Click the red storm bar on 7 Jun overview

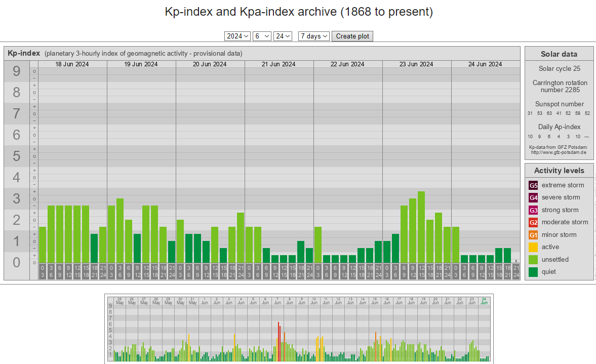(279, 340)
